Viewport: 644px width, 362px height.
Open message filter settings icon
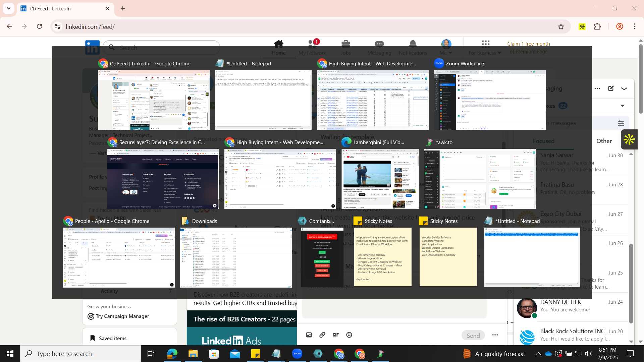click(x=621, y=123)
